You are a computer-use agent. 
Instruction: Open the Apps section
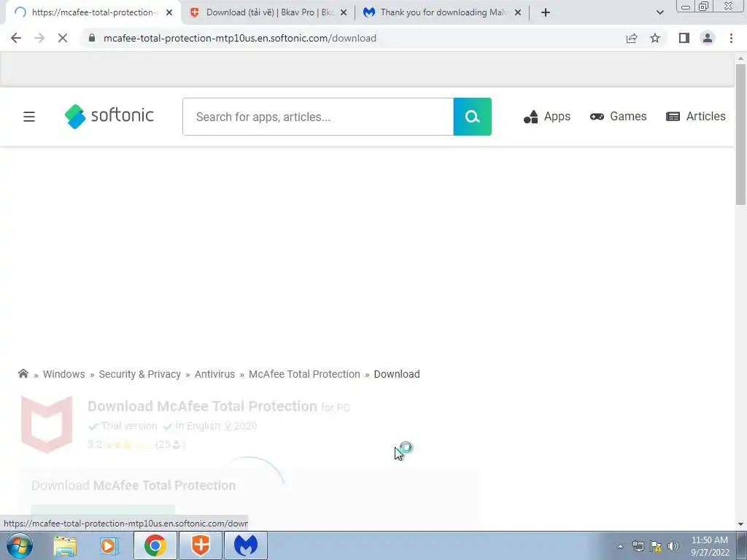pos(547,117)
